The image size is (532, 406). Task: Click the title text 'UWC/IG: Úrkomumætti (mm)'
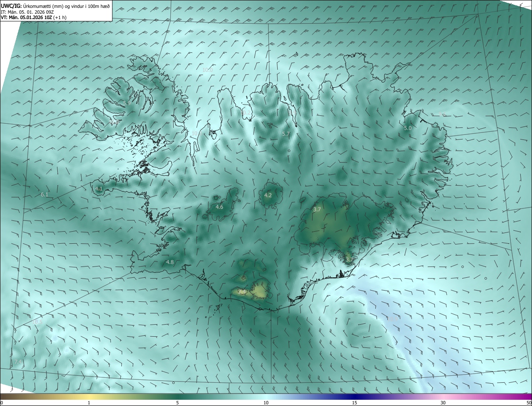coord(32,6)
